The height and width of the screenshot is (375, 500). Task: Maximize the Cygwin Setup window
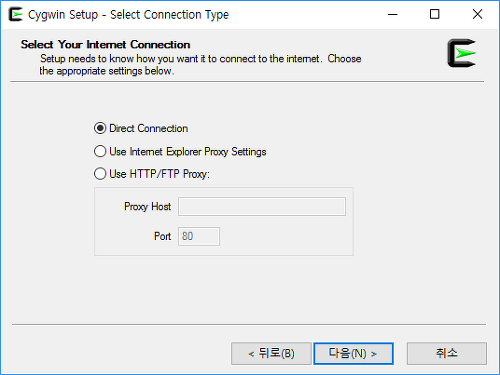[434, 14]
